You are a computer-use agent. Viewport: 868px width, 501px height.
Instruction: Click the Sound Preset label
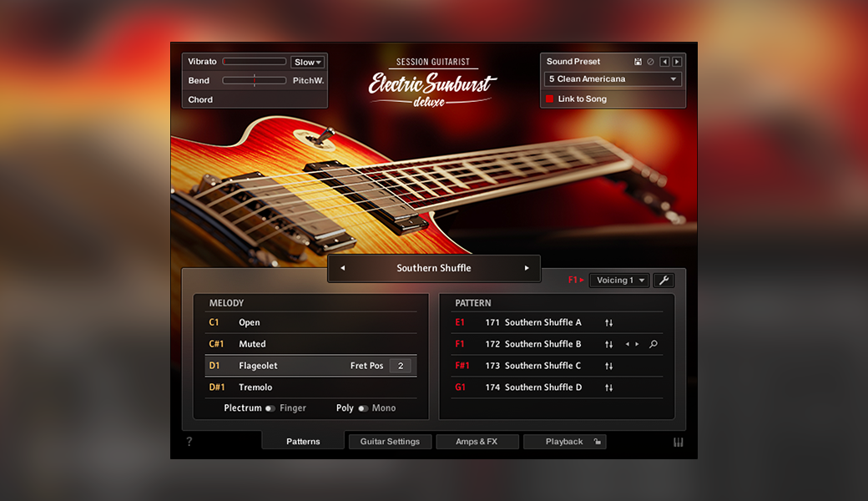pos(573,62)
